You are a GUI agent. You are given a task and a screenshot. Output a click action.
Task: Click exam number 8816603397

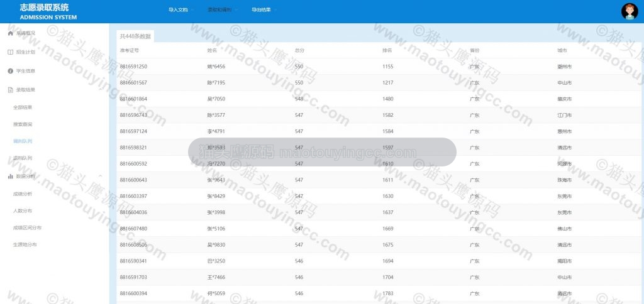tap(133, 196)
